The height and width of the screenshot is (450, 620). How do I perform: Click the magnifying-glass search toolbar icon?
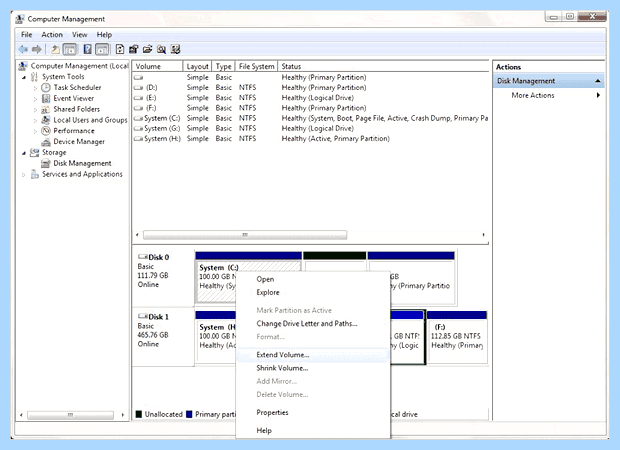[x=161, y=49]
